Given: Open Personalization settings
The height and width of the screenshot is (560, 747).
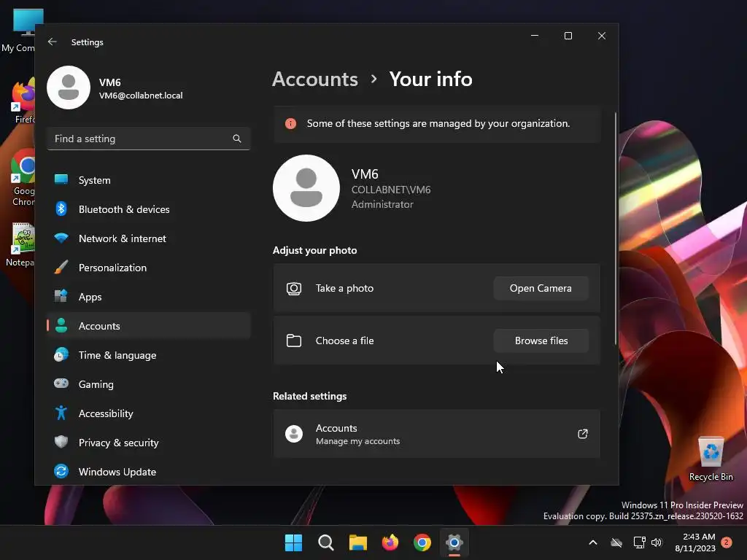Looking at the screenshot, I should 149,268.
